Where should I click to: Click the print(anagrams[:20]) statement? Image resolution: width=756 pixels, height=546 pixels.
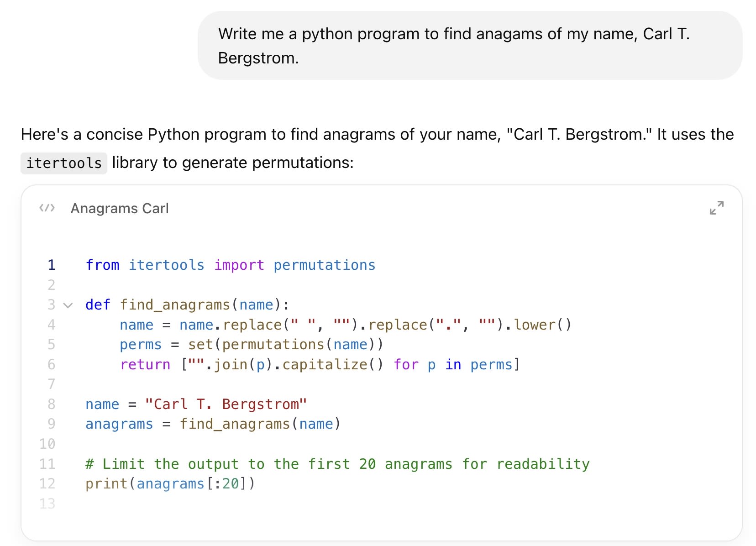[x=170, y=483]
